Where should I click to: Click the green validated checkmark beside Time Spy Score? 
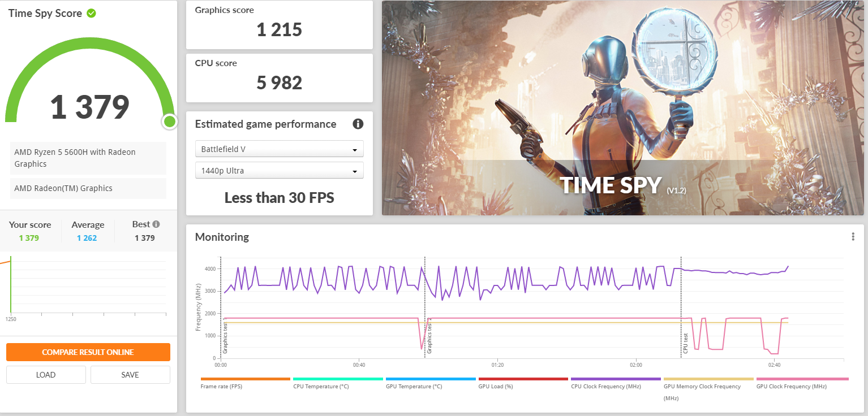pos(91,13)
